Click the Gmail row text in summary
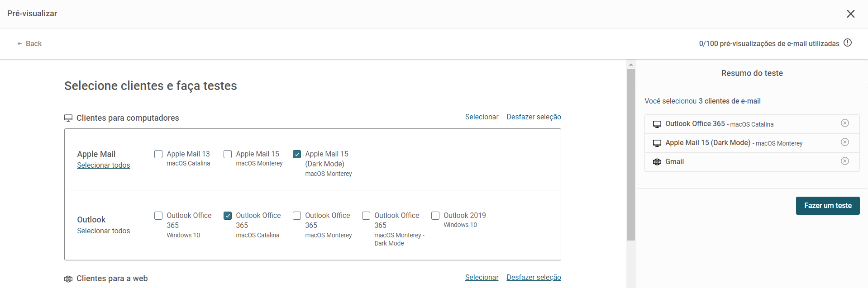868x288 pixels. pyautogui.click(x=674, y=162)
